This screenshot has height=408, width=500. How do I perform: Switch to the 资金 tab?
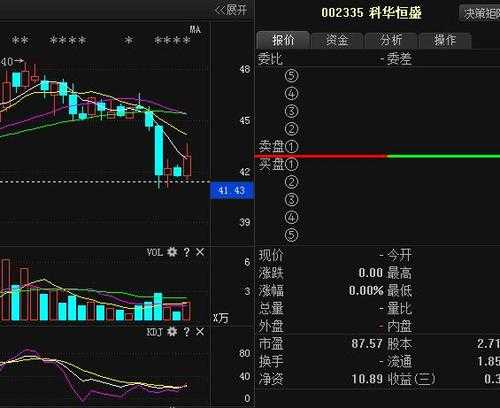[x=337, y=40]
